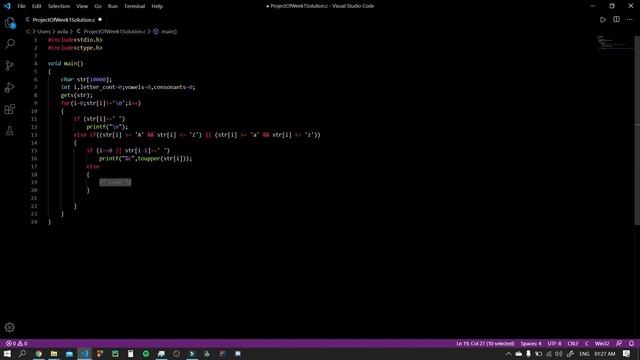Click the Users breadcrumb segment
The width and height of the screenshot is (640, 360).
click(x=44, y=31)
